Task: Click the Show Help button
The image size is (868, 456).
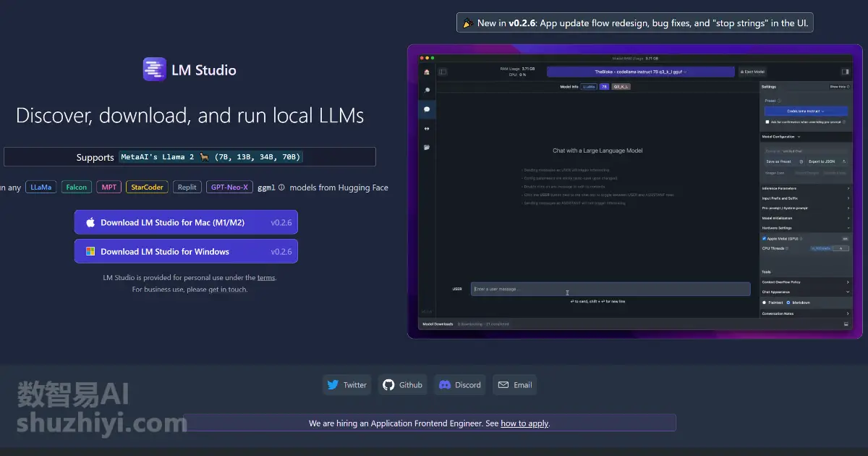Action: (839, 86)
